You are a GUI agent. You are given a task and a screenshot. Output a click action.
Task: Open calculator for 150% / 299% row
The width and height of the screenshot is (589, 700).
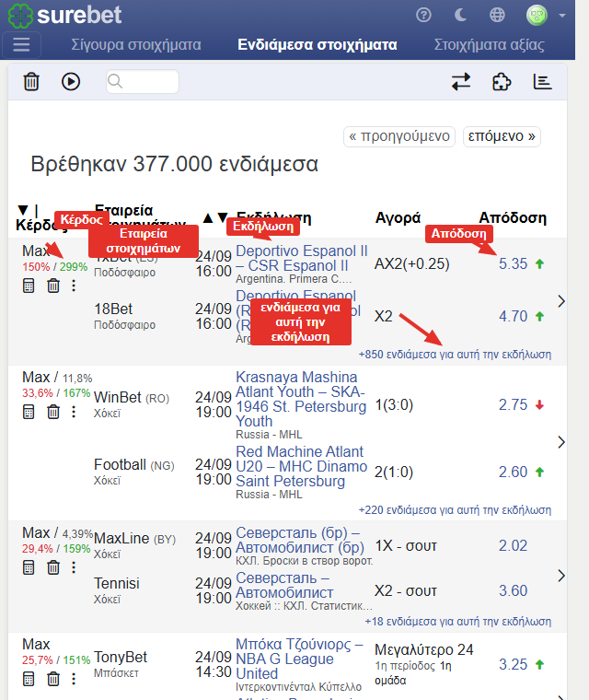(29, 286)
